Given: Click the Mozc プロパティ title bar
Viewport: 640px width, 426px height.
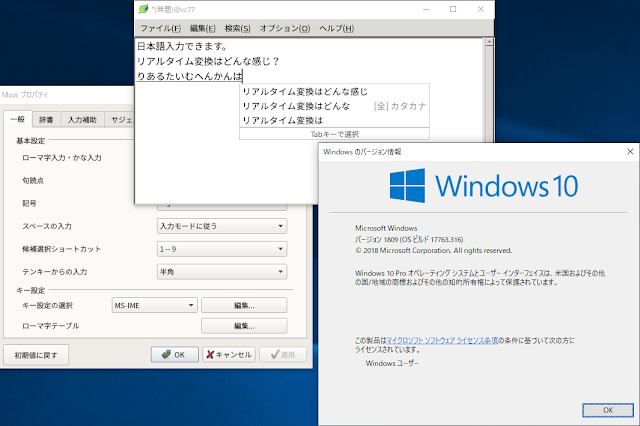Looking at the screenshot, I should (x=65, y=95).
